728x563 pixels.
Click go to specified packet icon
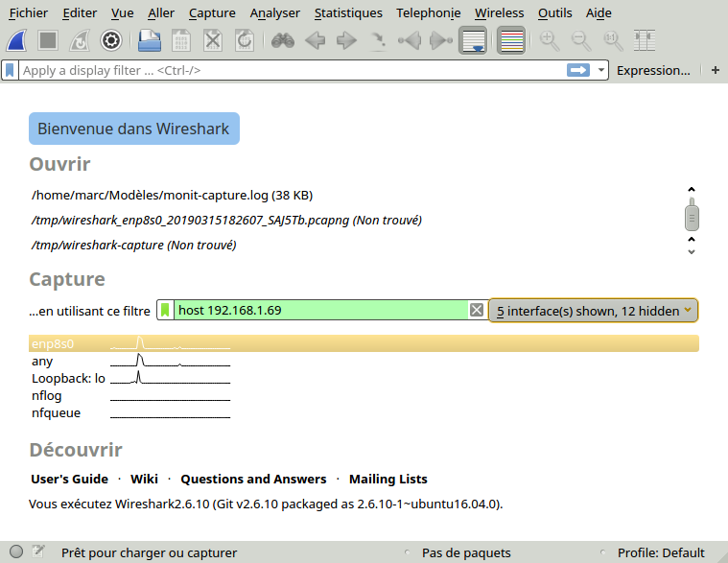coord(378,40)
